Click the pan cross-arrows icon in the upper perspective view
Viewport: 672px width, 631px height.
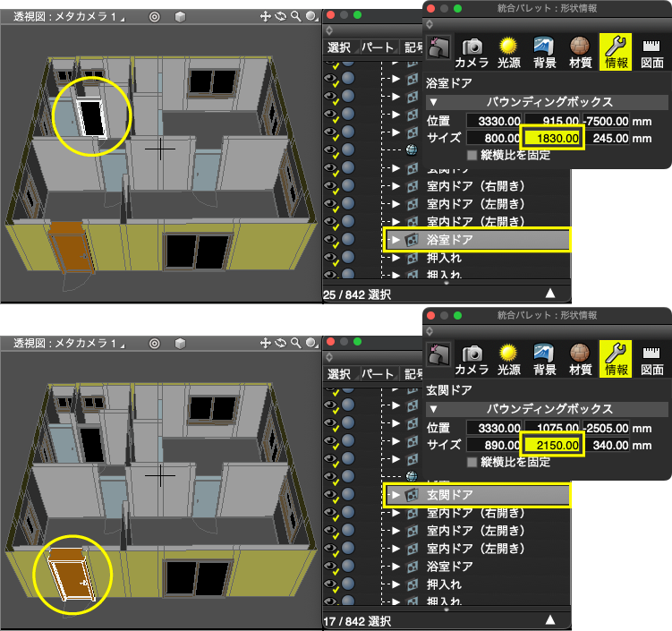pos(265,17)
